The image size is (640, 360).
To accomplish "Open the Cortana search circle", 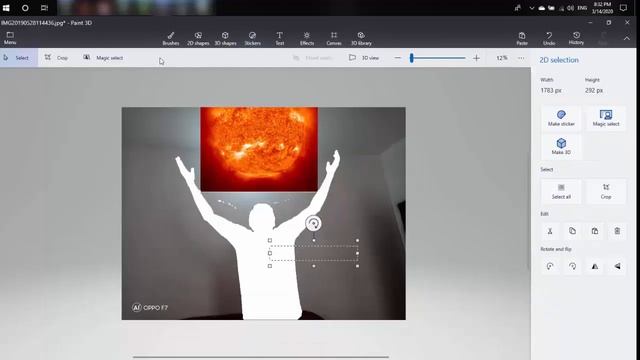I will click(25, 8).
